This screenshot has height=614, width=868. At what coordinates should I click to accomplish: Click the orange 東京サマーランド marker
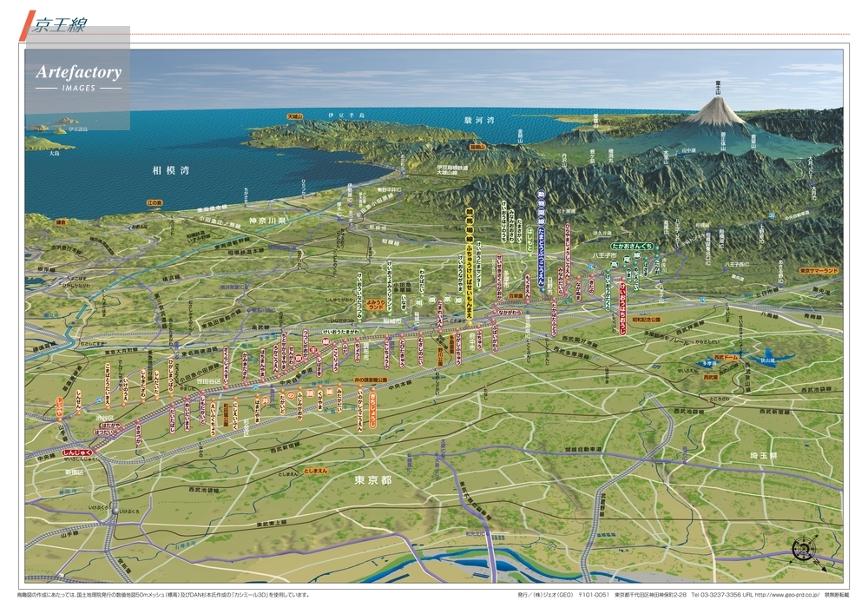pos(819,270)
